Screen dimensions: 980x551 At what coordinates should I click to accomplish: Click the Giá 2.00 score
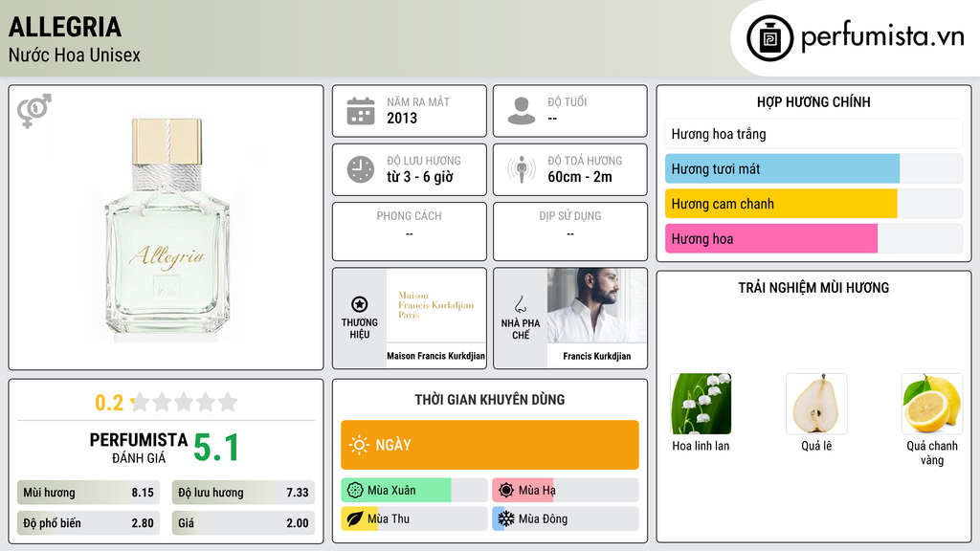(x=243, y=523)
